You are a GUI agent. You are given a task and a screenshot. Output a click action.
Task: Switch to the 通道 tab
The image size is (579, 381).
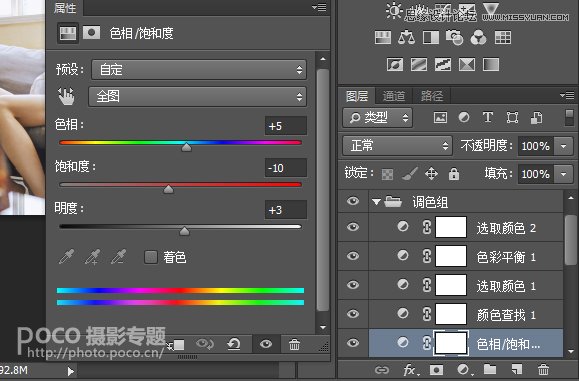(394, 96)
